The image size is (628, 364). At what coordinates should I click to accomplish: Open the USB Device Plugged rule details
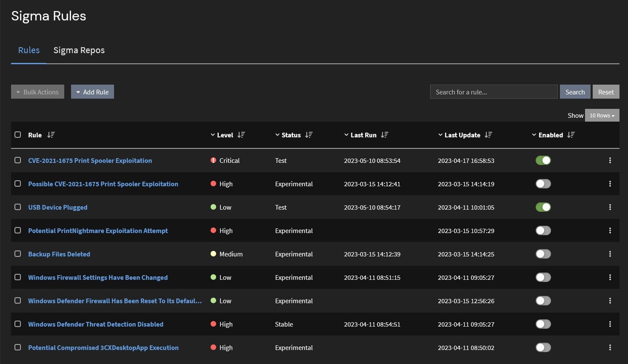pos(57,207)
